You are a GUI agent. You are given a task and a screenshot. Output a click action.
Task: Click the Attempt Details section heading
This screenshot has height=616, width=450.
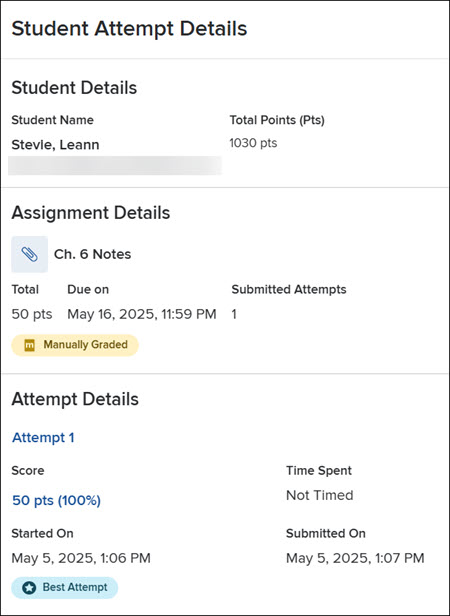[75, 399]
